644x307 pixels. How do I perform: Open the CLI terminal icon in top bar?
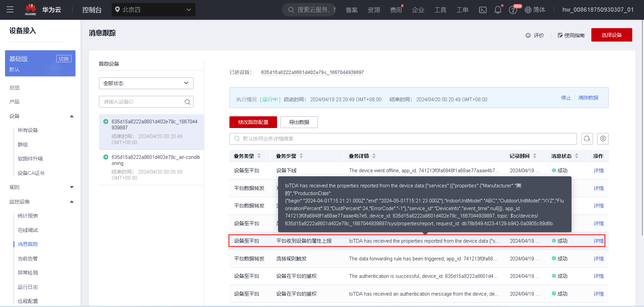pyautogui.click(x=483, y=10)
